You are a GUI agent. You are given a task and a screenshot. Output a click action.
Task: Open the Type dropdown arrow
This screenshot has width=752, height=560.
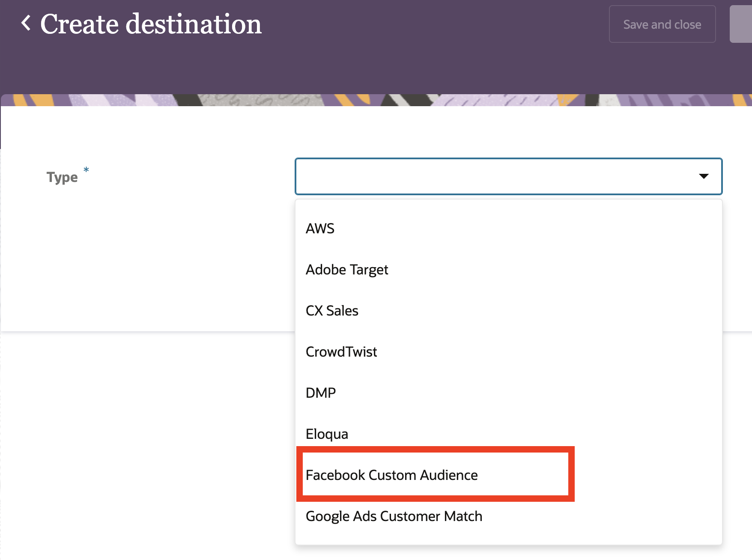pyautogui.click(x=704, y=176)
